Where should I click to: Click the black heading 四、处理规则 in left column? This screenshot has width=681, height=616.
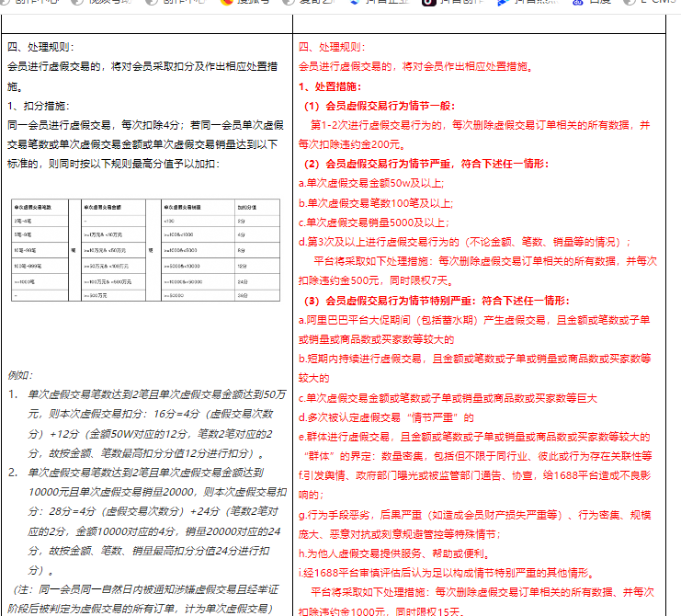(x=40, y=47)
